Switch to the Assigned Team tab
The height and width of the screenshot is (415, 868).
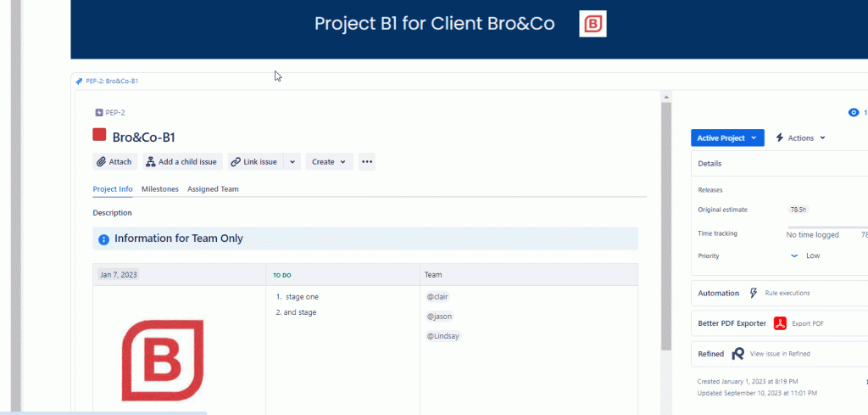(213, 189)
